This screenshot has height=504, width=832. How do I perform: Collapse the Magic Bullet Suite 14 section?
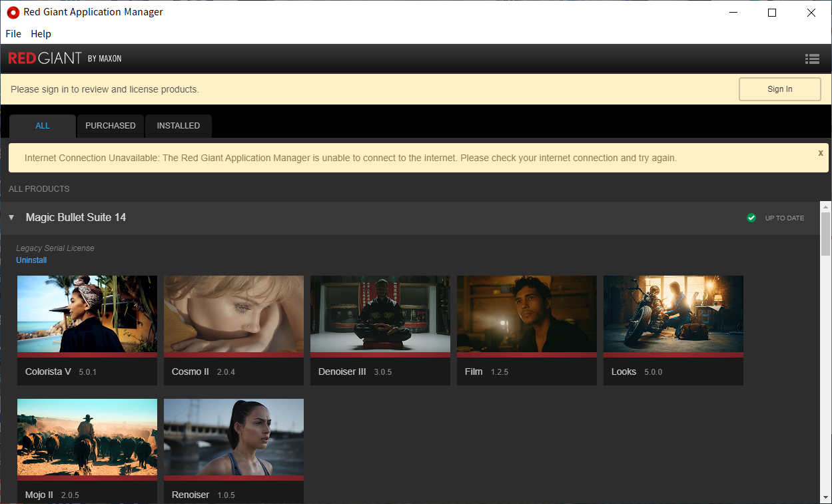click(x=11, y=218)
